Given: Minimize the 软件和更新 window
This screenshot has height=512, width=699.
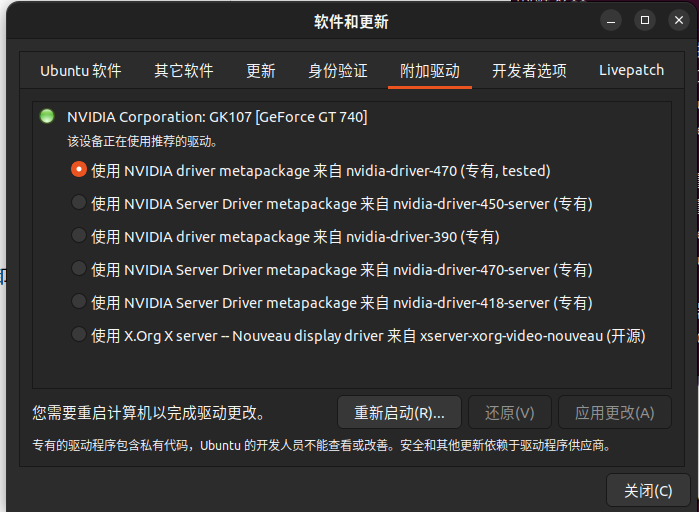Looking at the screenshot, I should click(611, 20).
